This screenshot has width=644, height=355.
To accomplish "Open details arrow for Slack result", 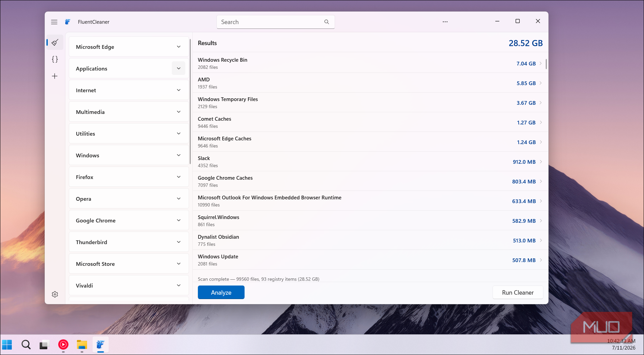I will (541, 161).
